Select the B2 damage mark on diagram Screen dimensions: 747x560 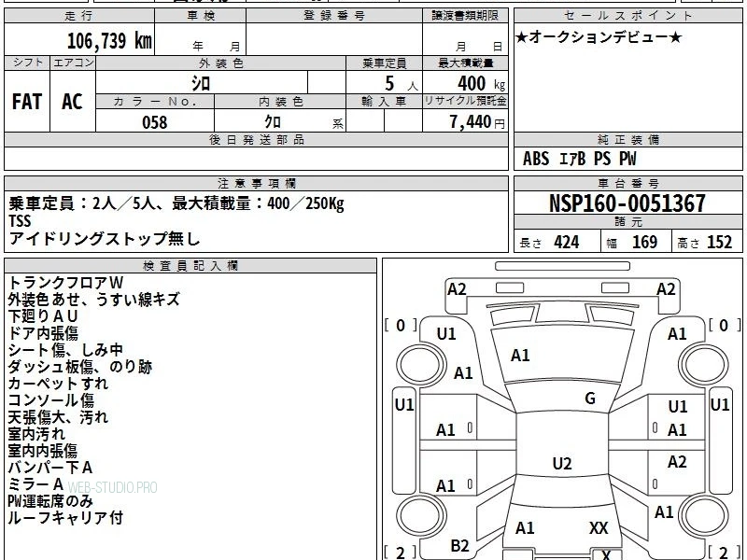pyautogui.click(x=459, y=546)
